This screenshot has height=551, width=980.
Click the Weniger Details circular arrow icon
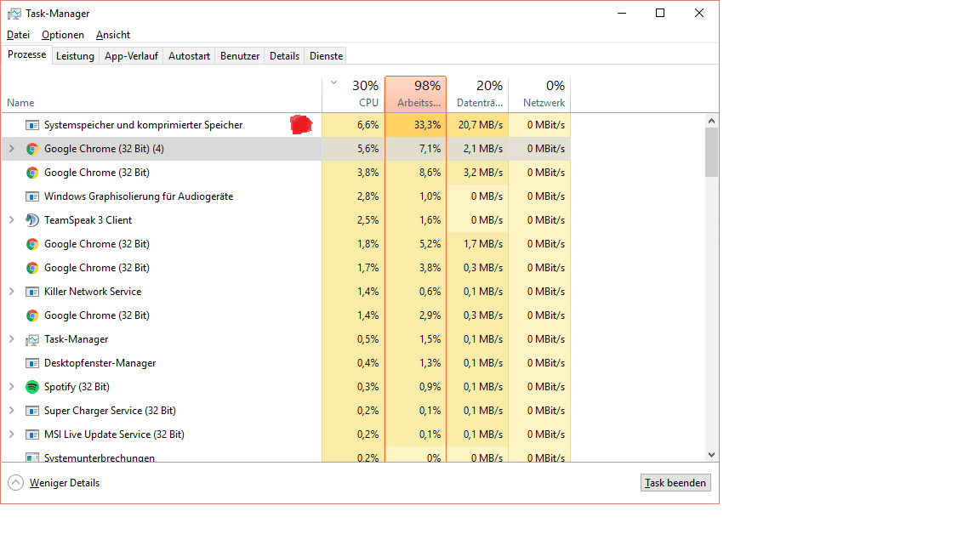[15, 483]
